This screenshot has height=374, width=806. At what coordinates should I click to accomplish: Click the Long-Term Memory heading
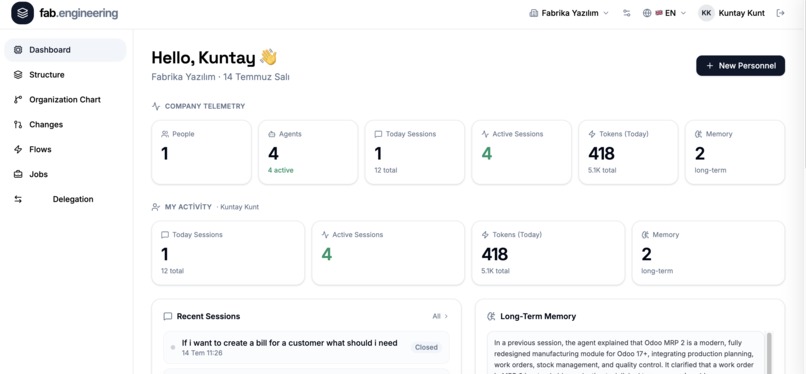click(x=538, y=316)
